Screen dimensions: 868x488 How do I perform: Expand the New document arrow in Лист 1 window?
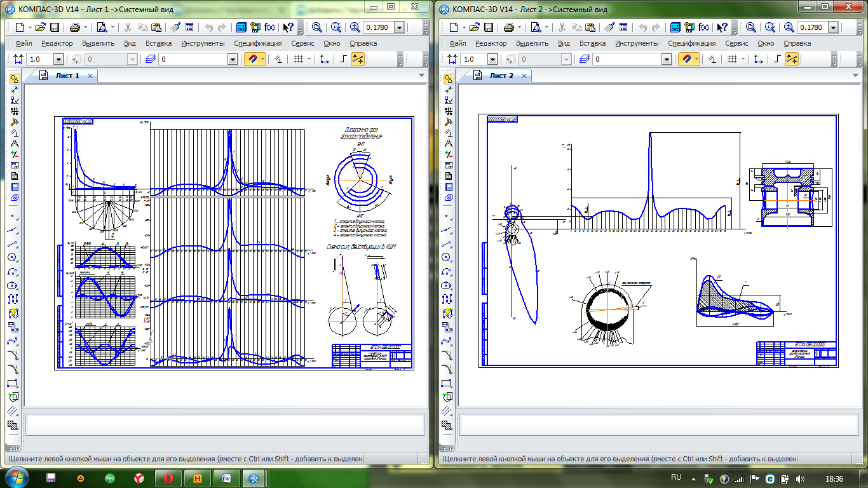click(29, 27)
